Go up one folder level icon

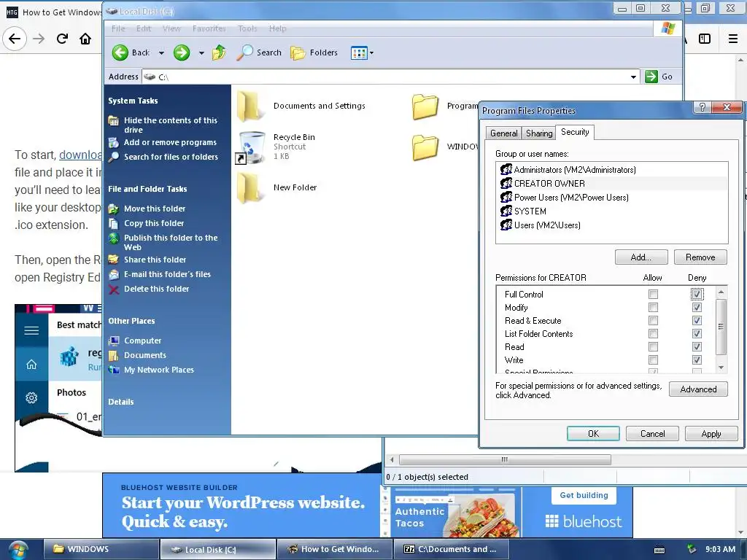[219, 52]
